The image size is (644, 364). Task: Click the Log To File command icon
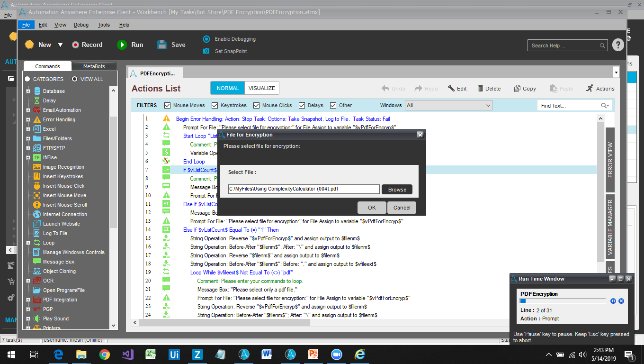click(37, 233)
